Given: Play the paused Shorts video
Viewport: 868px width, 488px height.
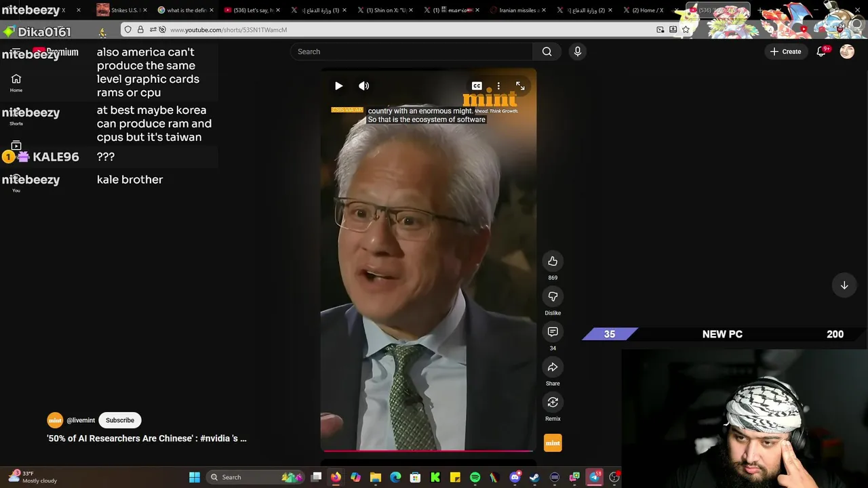Looking at the screenshot, I should click(338, 86).
